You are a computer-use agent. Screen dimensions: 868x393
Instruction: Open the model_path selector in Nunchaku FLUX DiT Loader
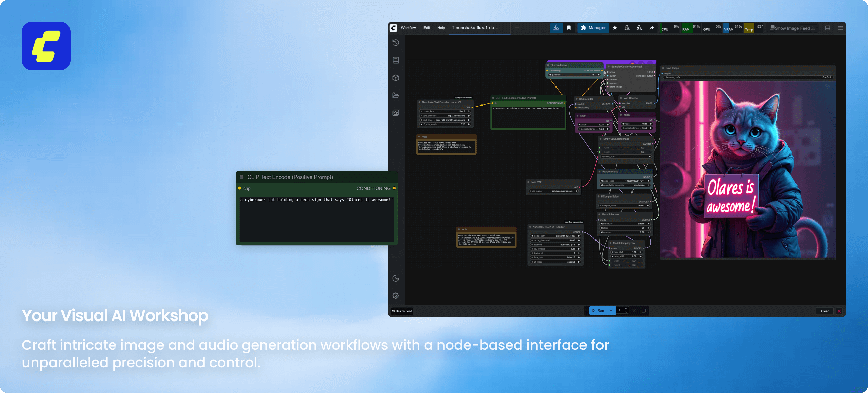[x=555, y=236]
